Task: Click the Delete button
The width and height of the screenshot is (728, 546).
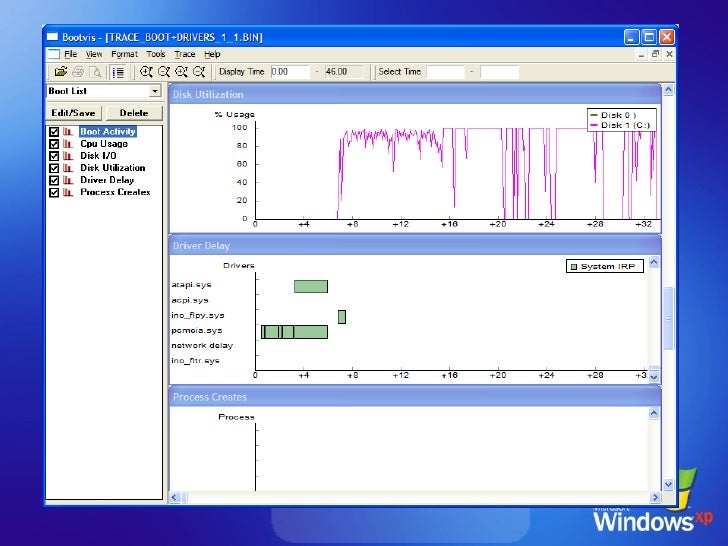Action: click(x=134, y=113)
